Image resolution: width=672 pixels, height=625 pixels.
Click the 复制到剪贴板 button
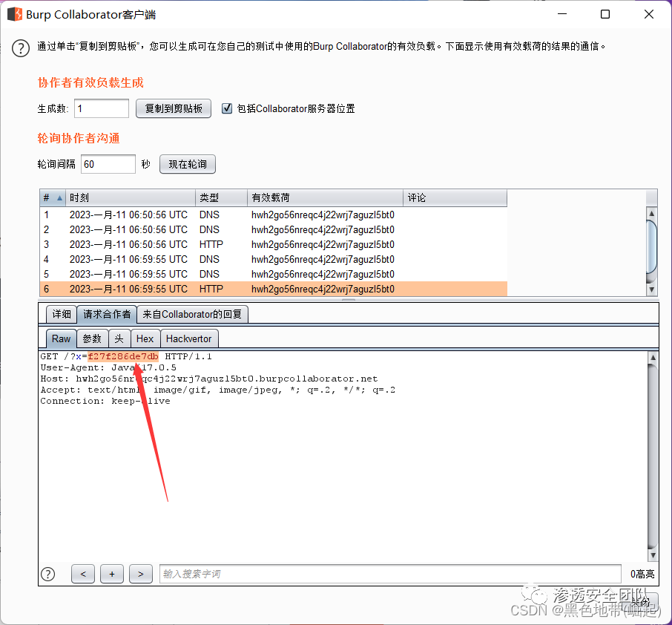pos(174,108)
